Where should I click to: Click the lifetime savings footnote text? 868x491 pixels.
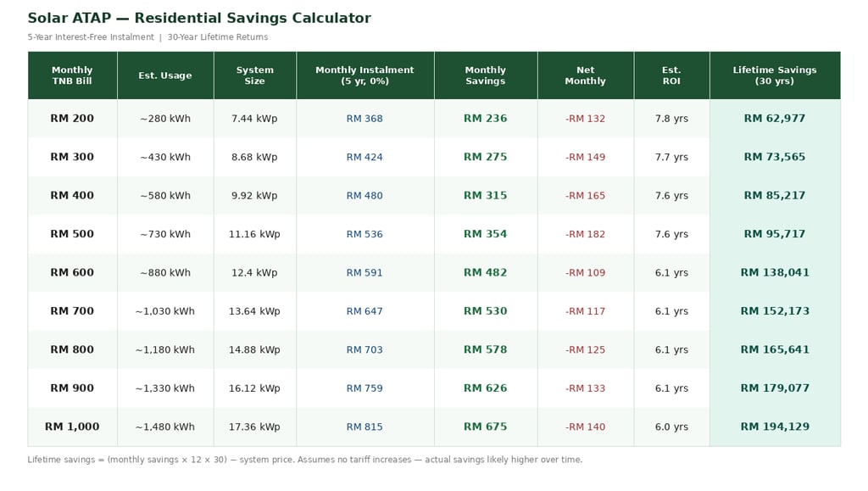[x=305, y=460]
